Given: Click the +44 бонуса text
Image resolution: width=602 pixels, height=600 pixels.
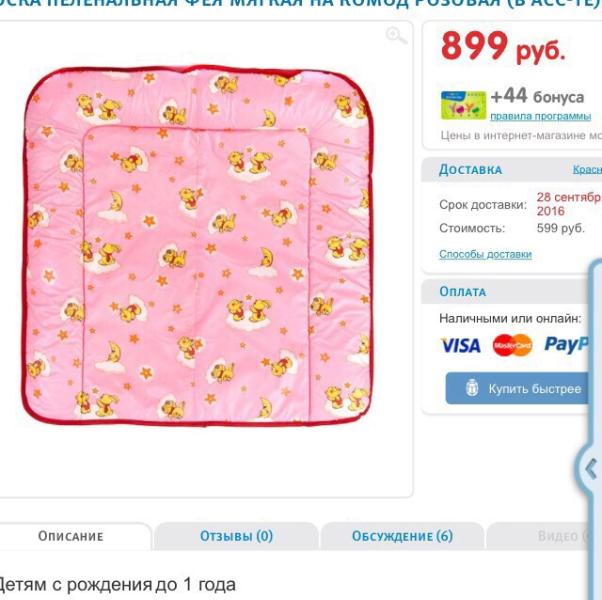Looking at the screenshot, I should [x=537, y=96].
